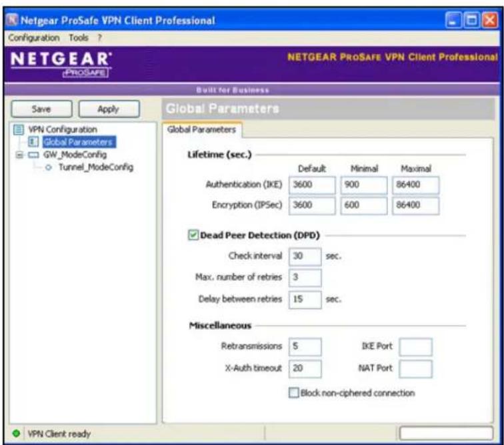Select Tunnel_ModeConfig tree item
The height and width of the screenshot is (445, 504).
coord(96,167)
